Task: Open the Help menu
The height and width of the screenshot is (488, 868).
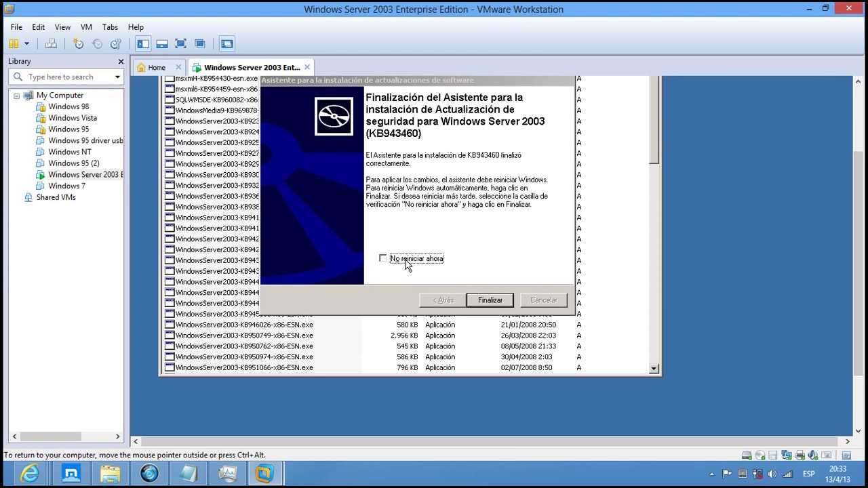Action: point(136,27)
